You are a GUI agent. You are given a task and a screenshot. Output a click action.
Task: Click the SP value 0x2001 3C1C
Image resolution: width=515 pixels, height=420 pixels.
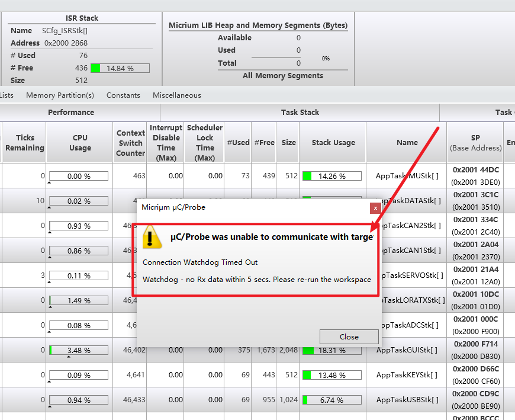click(x=475, y=194)
